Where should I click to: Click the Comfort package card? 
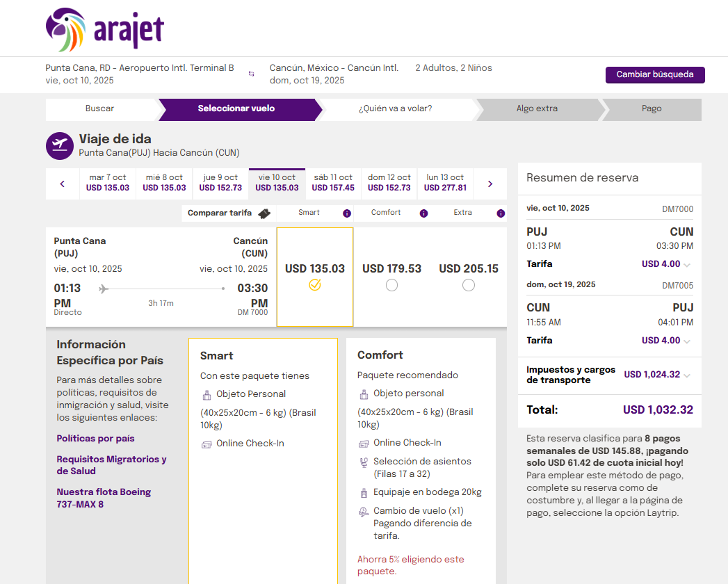click(x=421, y=461)
